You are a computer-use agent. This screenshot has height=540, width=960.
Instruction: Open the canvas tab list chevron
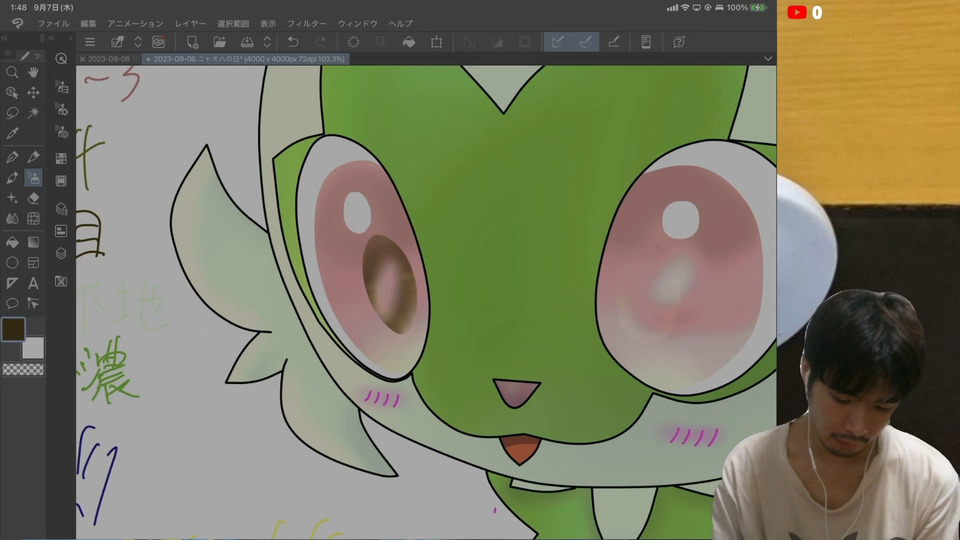click(x=768, y=59)
